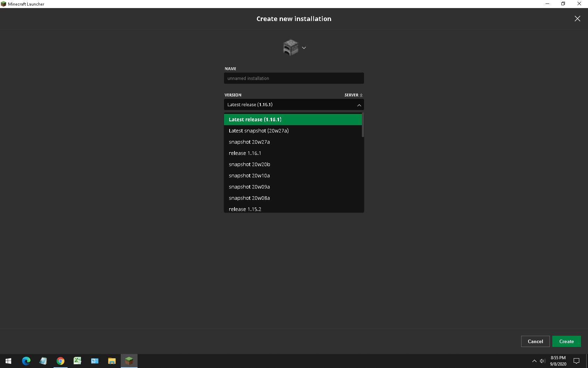The image size is (588, 368).
Task: Choose release 1.15.2 from list
Action: coord(293,209)
